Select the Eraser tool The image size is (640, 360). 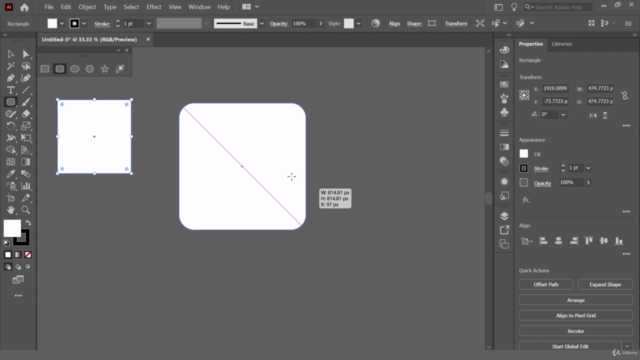pos(26,114)
